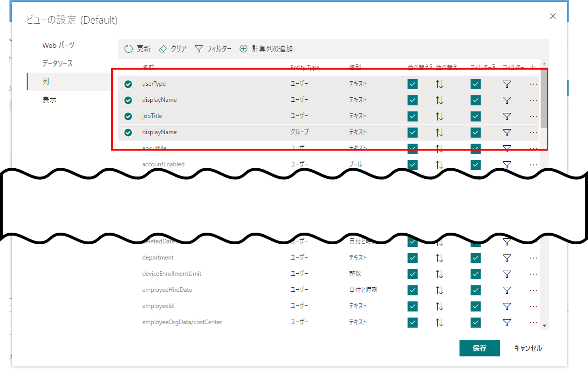Click scrollbar down arrow at list bottom

click(544, 326)
